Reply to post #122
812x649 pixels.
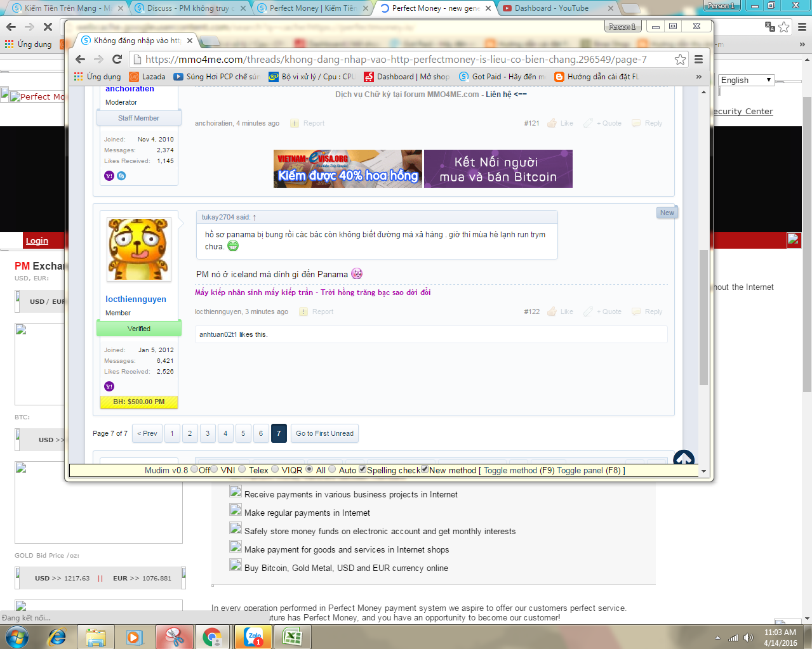pyautogui.click(x=647, y=311)
